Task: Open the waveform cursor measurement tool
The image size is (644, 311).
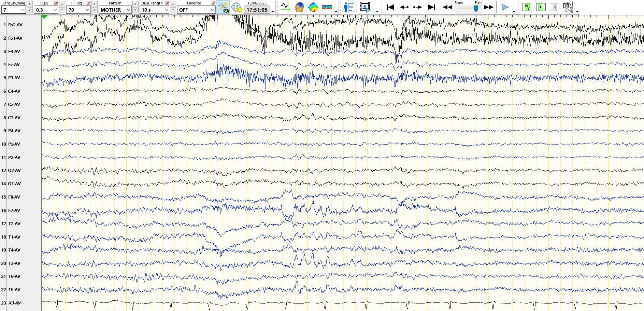Action: pyautogui.click(x=286, y=7)
